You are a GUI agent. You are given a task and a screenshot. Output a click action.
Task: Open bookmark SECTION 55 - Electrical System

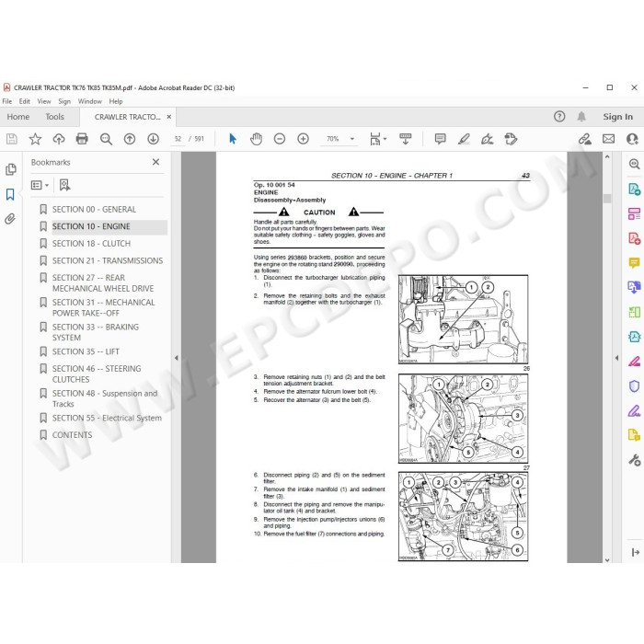click(107, 418)
